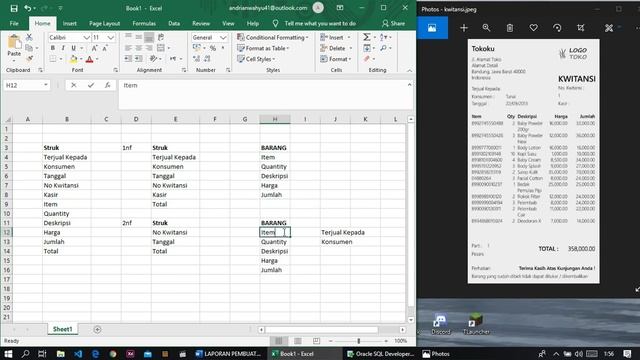The image size is (640, 360).
Task: Click the Merge & Center icon
Action: [161, 48]
